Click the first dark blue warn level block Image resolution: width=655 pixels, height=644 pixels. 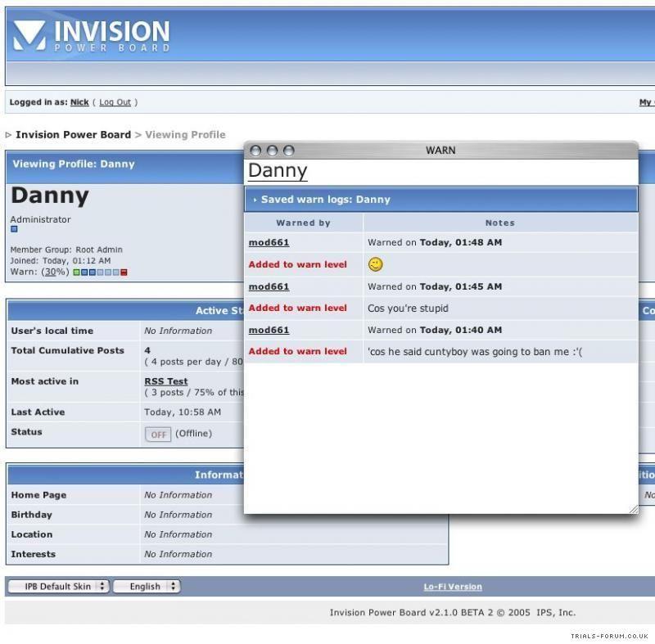click(84, 272)
